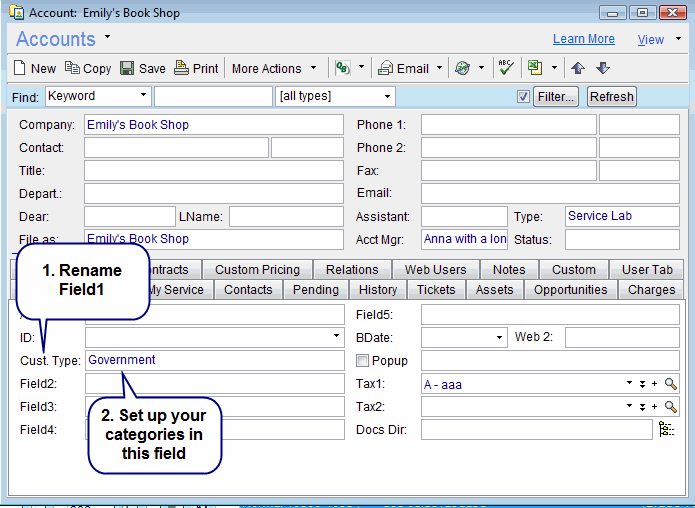Screen dimensions: 695x508
Task: Click the plus icon in Tax2 row
Action: tap(655, 407)
